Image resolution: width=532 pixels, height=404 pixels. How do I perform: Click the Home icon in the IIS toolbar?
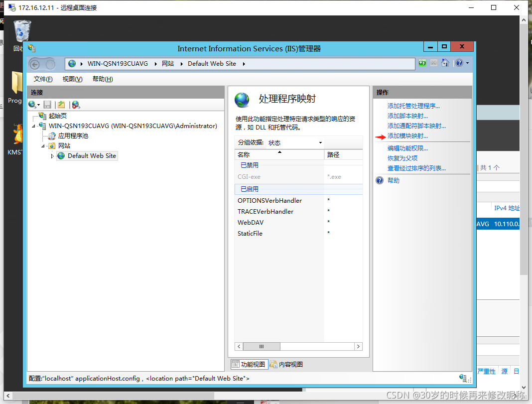(x=445, y=63)
